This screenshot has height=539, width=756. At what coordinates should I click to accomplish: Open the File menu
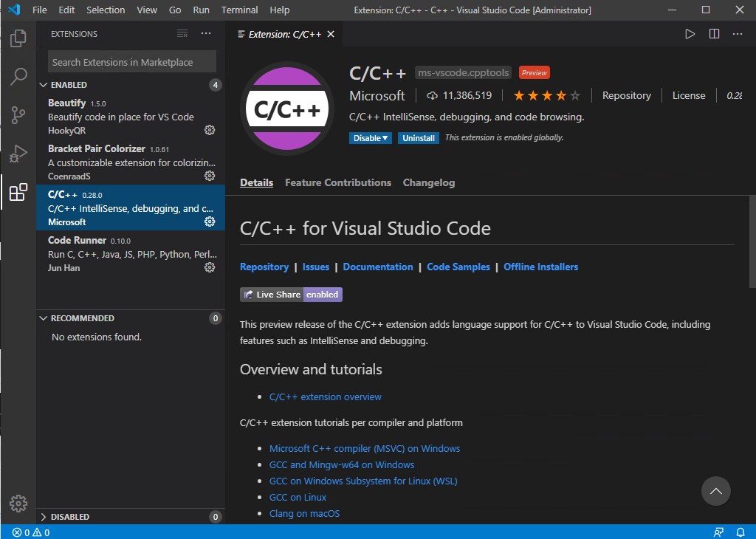point(40,10)
